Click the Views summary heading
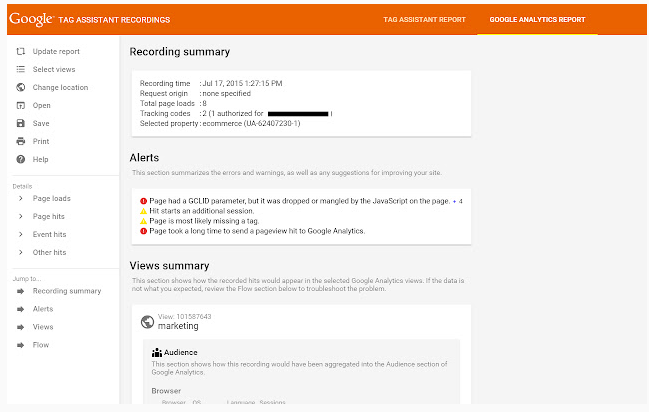This screenshot has width=649, height=412. tap(169, 265)
